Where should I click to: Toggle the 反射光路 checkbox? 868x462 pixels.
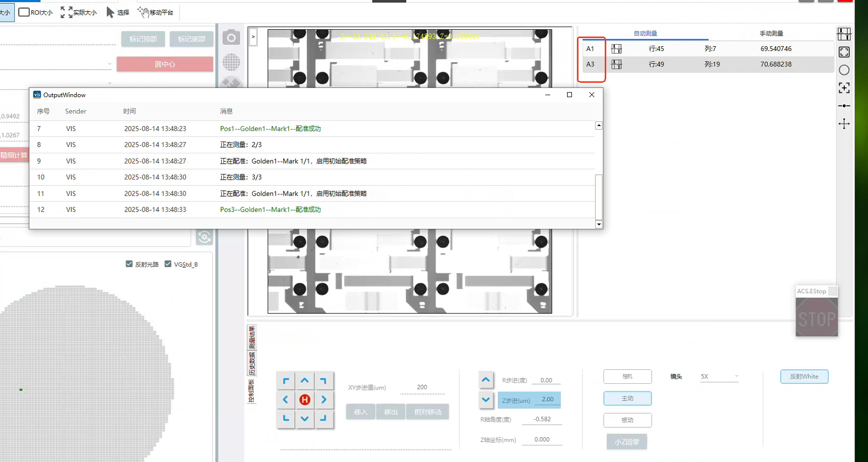[129, 264]
